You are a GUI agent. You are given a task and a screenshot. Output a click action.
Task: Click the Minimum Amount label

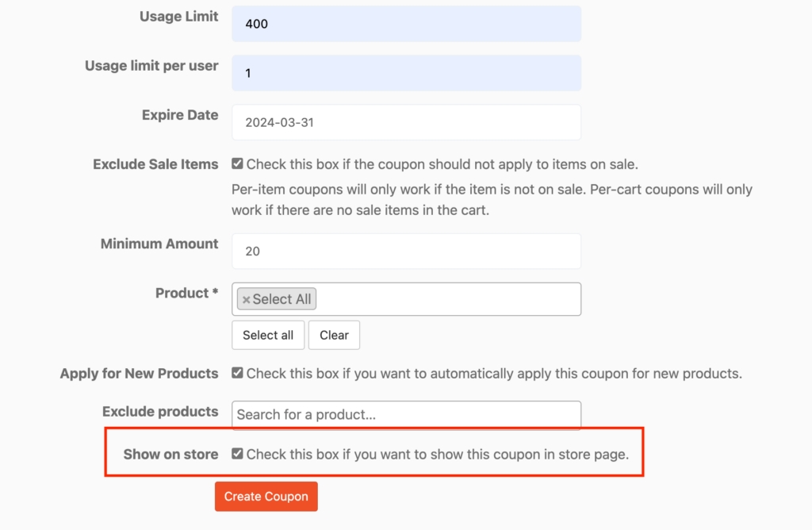159,244
